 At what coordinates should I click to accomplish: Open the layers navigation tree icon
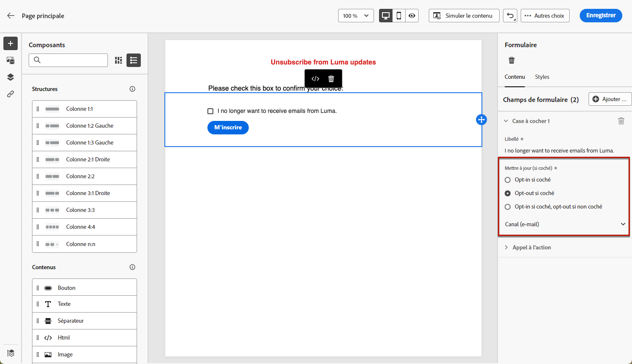pos(11,77)
